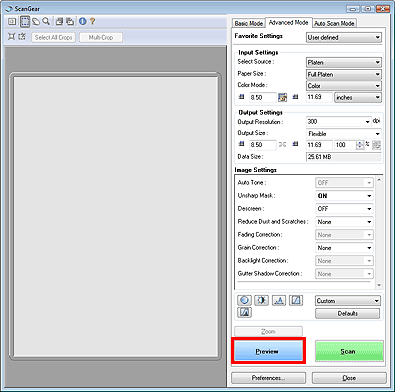395x392 pixels.
Task: Open the Information icon
Action: (x=83, y=22)
